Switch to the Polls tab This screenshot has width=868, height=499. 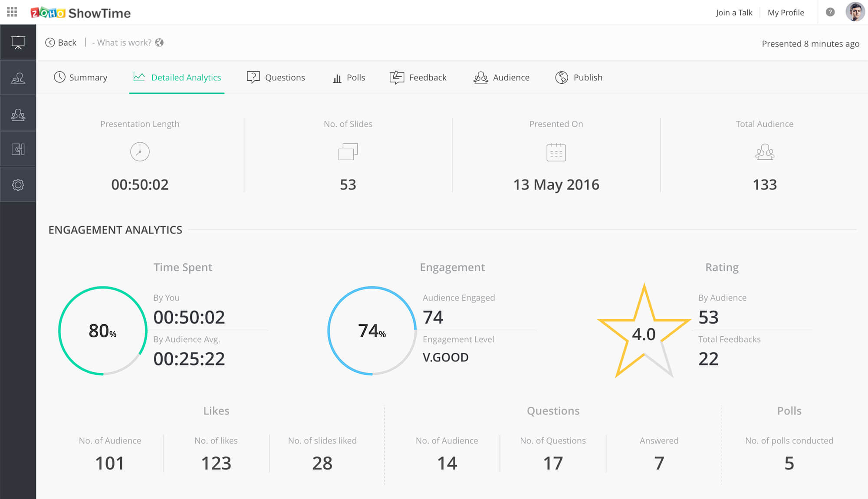click(349, 77)
